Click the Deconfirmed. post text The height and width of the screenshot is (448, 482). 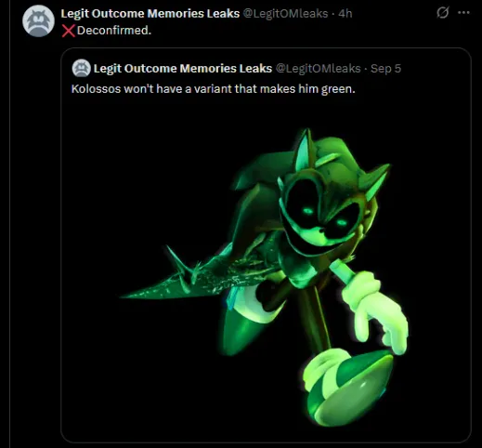pyautogui.click(x=114, y=31)
